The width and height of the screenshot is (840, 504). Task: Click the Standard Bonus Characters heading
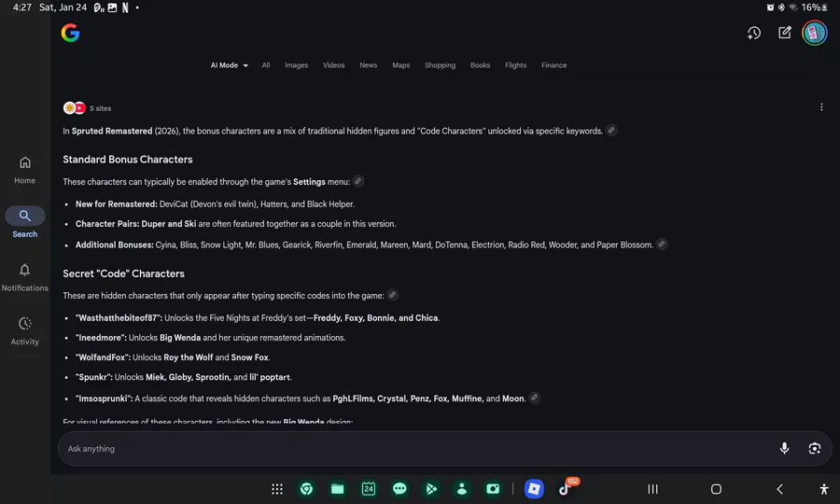pos(128,160)
